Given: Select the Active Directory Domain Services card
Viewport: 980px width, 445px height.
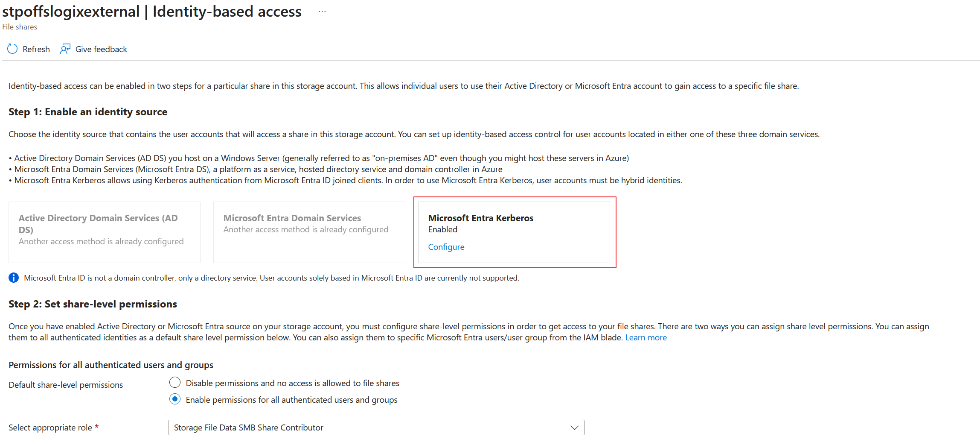Looking at the screenshot, I should click(104, 232).
